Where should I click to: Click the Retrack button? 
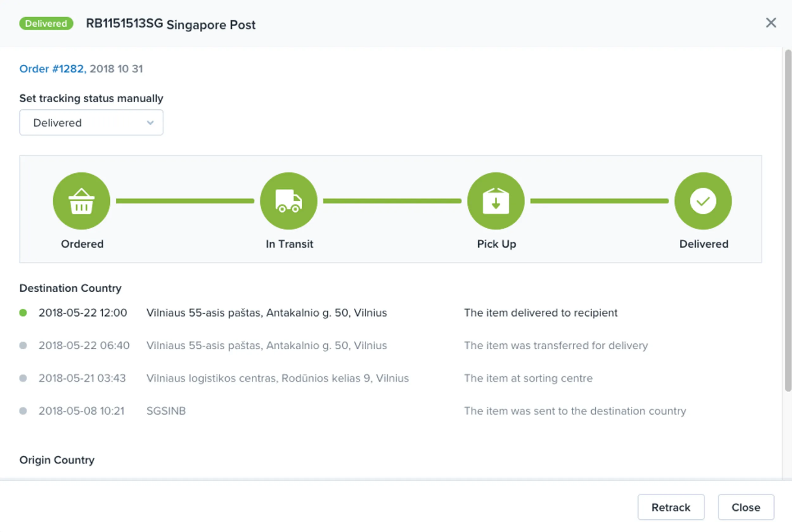(671, 507)
